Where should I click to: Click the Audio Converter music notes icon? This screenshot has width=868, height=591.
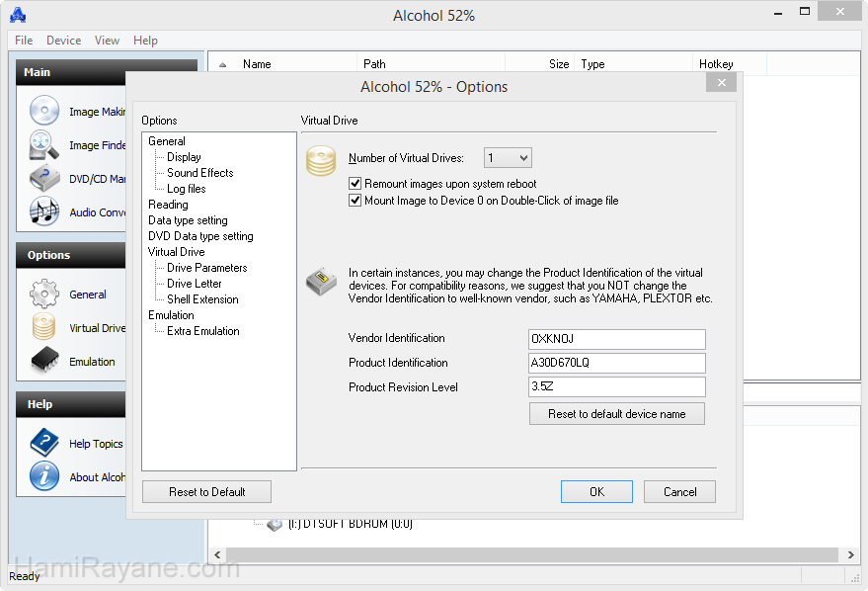pos(44,211)
